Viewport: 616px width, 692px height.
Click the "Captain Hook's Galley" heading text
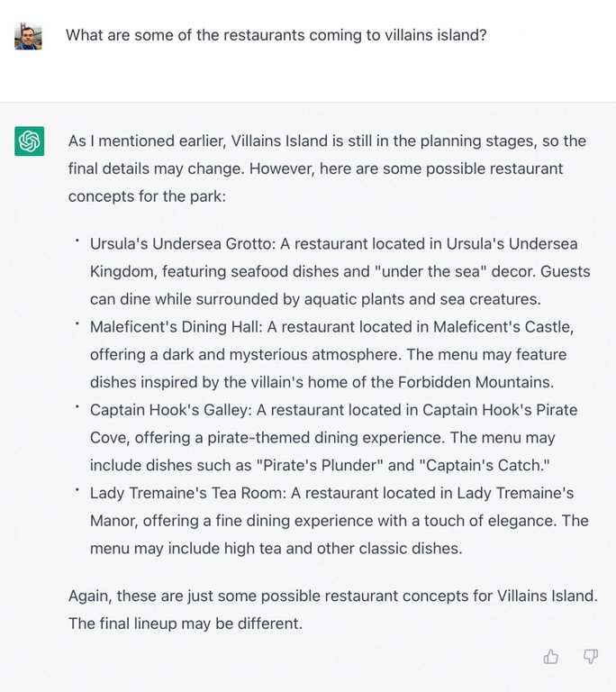coord(168,410)
